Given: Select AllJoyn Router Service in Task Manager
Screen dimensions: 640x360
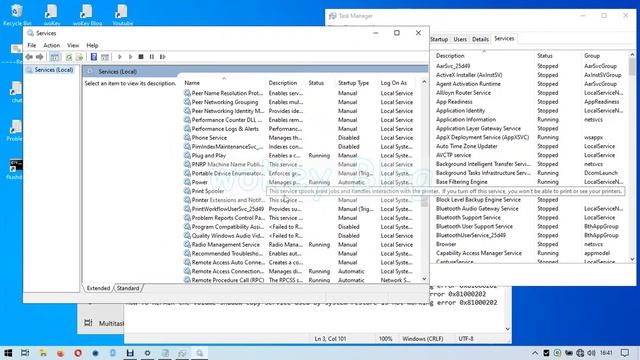Looking at the screenshot, I should coord(531,93).
